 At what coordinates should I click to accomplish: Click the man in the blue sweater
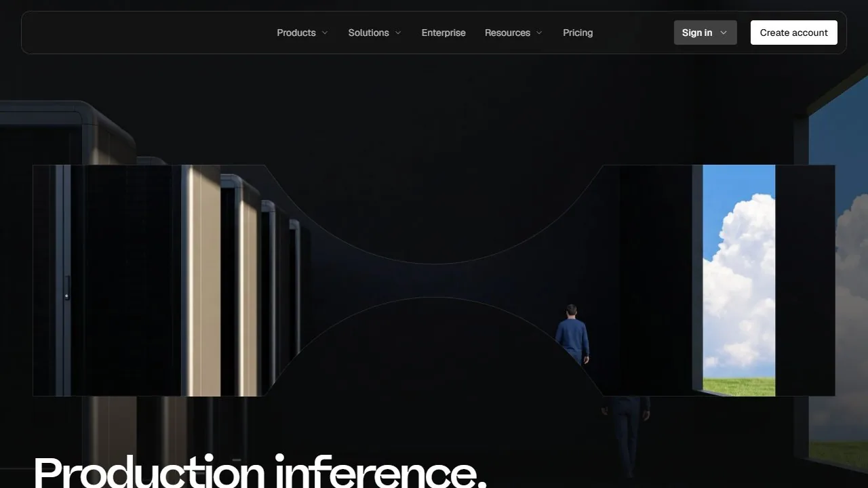[x=572, y=334]
